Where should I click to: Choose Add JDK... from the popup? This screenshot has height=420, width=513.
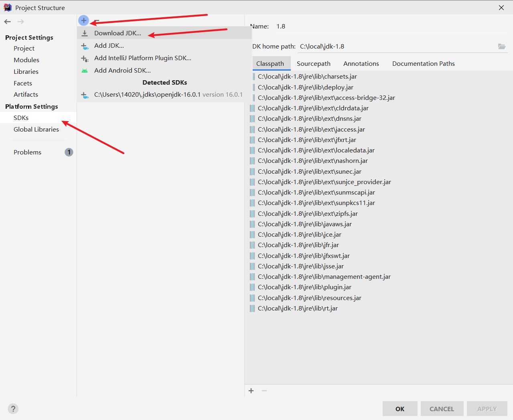click(164, 46)
